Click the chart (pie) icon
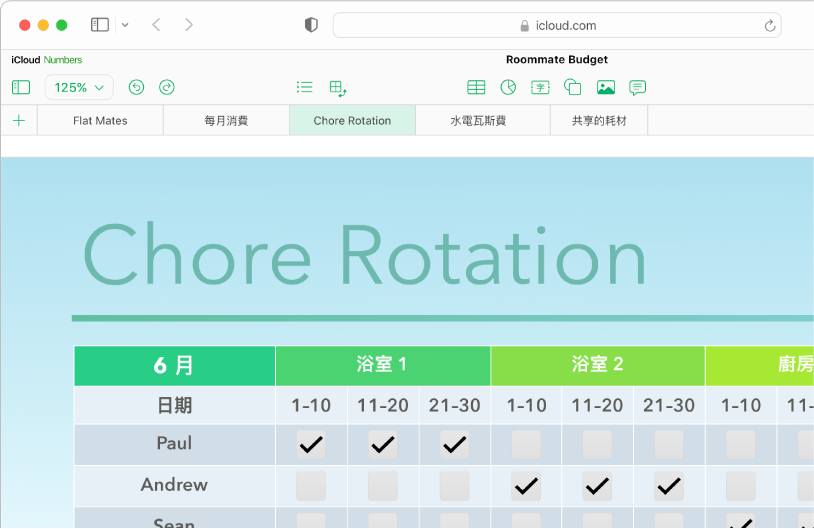This screenshot has width=814, height=529. point(508,88)
